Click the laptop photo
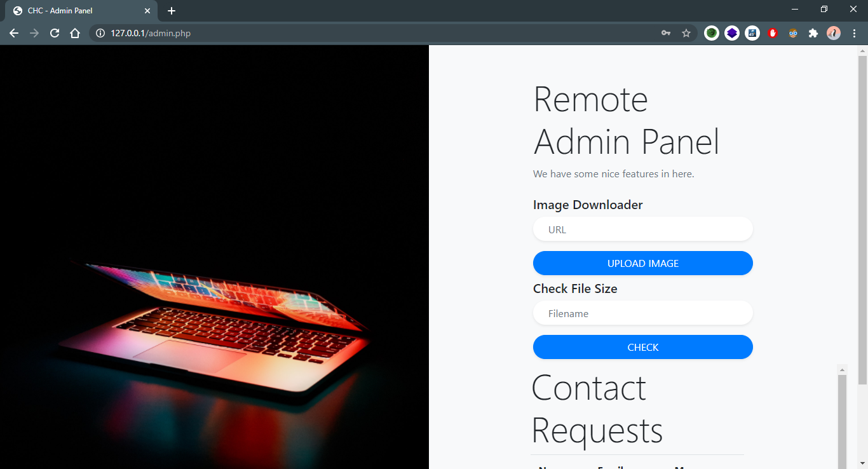 214,257
